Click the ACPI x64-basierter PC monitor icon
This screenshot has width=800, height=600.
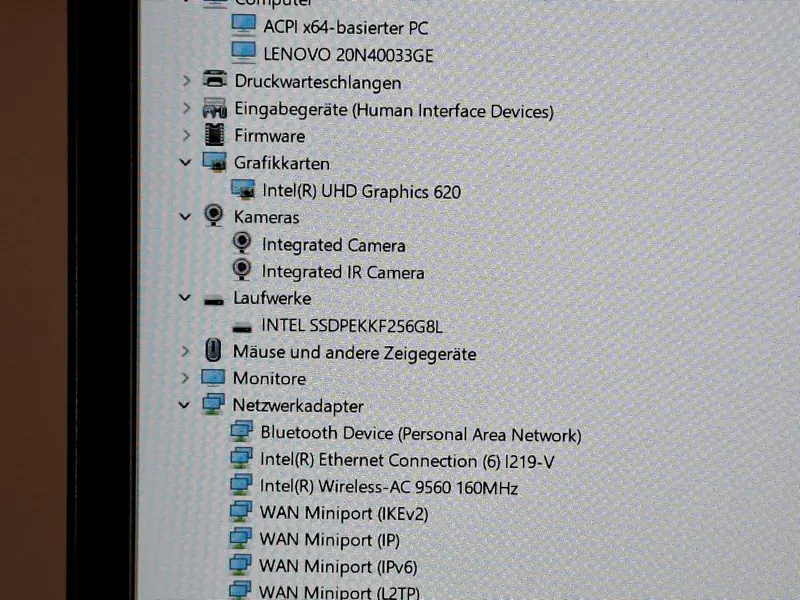coord(243,24)
